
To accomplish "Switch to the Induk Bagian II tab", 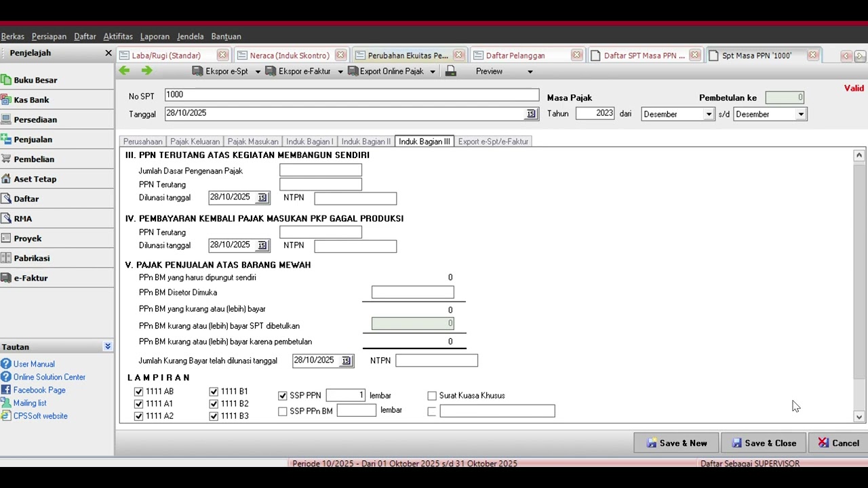I will [x=366, y=142].
